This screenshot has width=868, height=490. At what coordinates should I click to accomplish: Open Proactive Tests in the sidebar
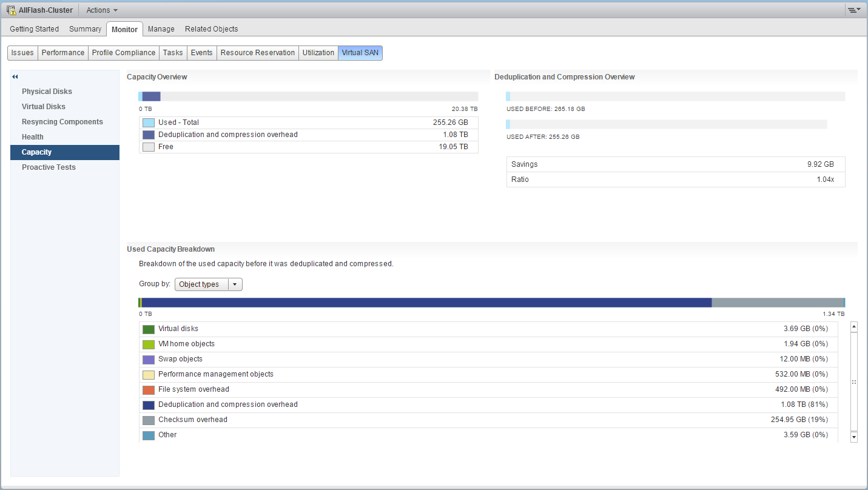pos(49,167)
